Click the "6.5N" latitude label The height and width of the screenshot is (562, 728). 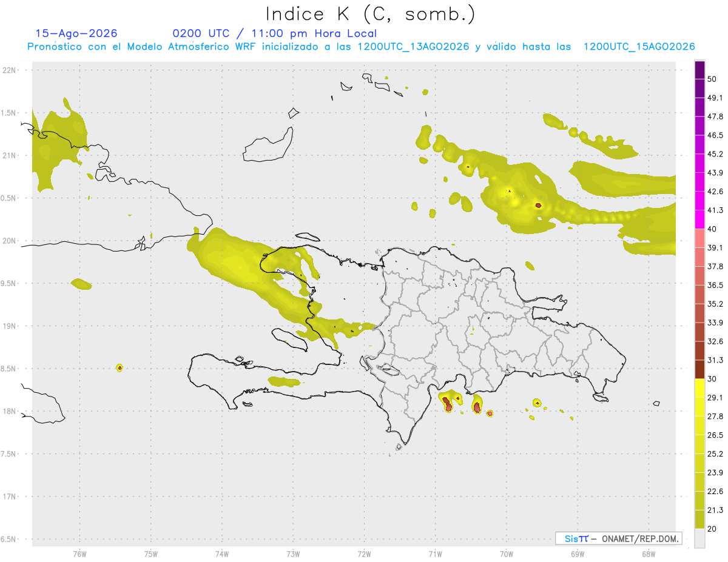(x=9, y=540)
